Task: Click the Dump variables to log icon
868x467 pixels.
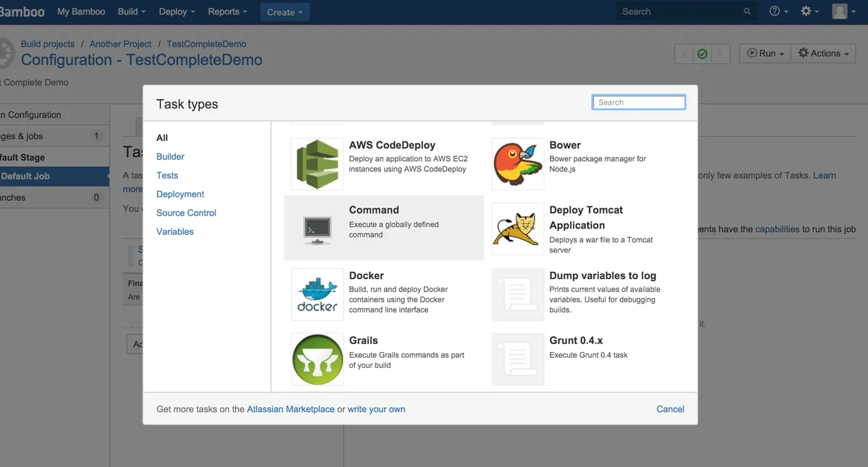Action: [518, 295]
